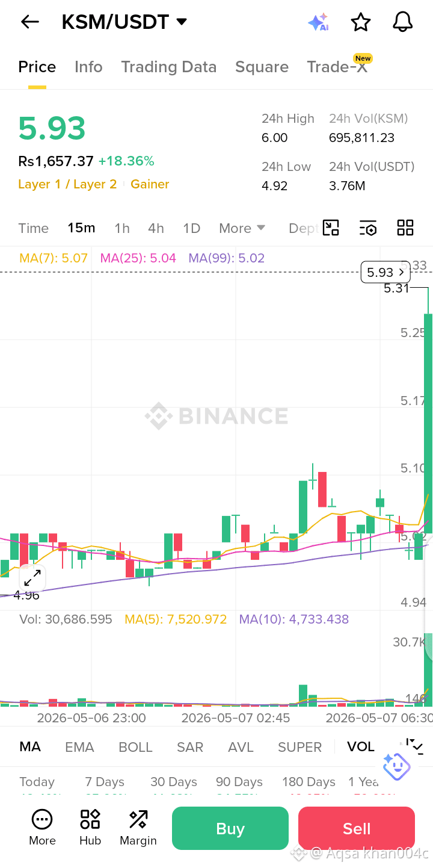Tap the green Buy button

(230, 828)
